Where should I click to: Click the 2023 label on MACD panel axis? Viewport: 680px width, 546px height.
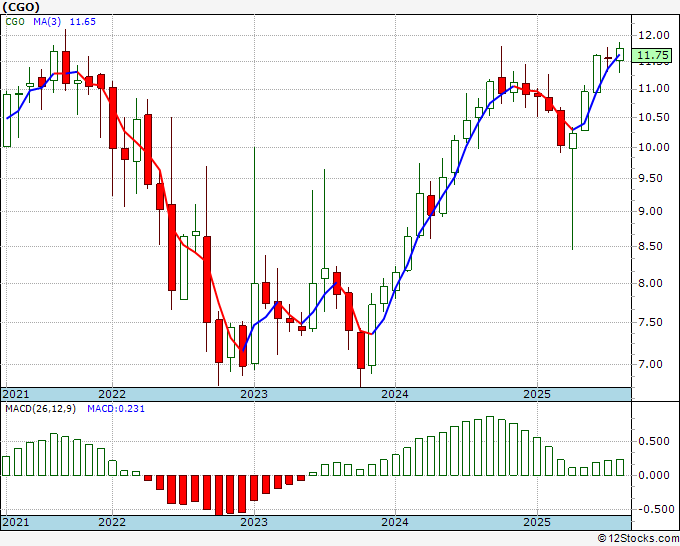pos(254,522)
